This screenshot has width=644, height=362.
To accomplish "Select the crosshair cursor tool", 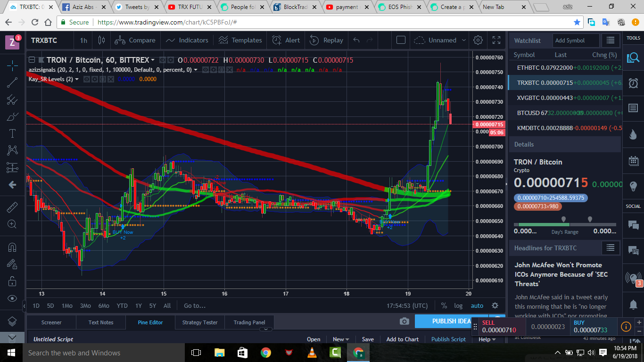I will coord(12,66).
